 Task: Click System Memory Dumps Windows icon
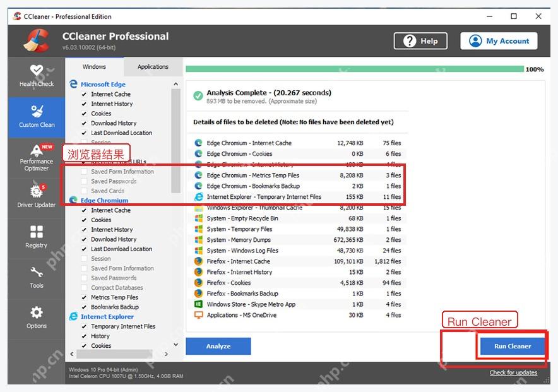pyautogui.click(x=198, y=240)
